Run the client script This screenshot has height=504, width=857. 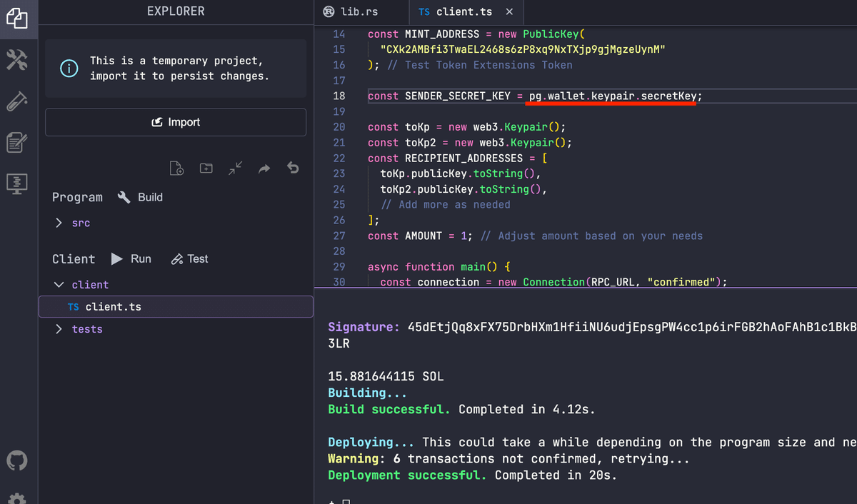coord(131,258)
